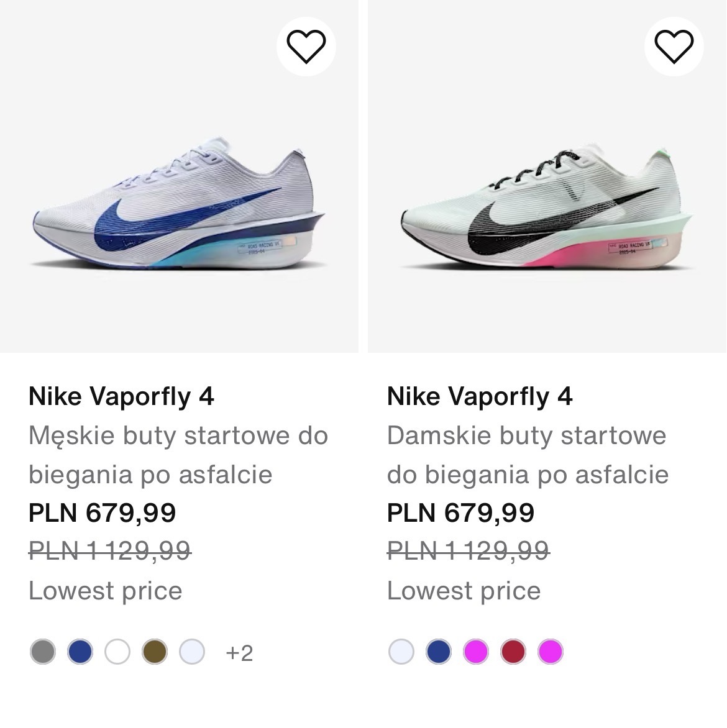Click Męskie buty startowe description
The image size is (727, 728).
[x=178, y=455]
